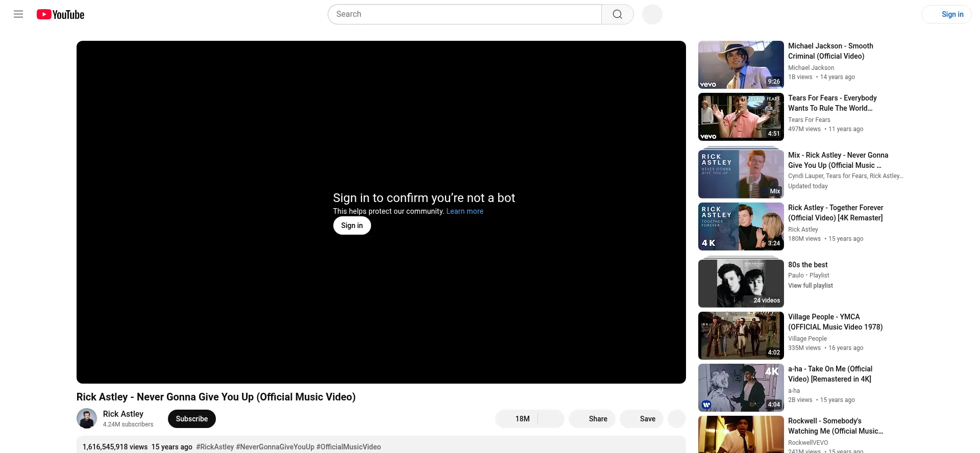Click View full playlist link
The image size is (980, 453).
(x=811, y=286)
